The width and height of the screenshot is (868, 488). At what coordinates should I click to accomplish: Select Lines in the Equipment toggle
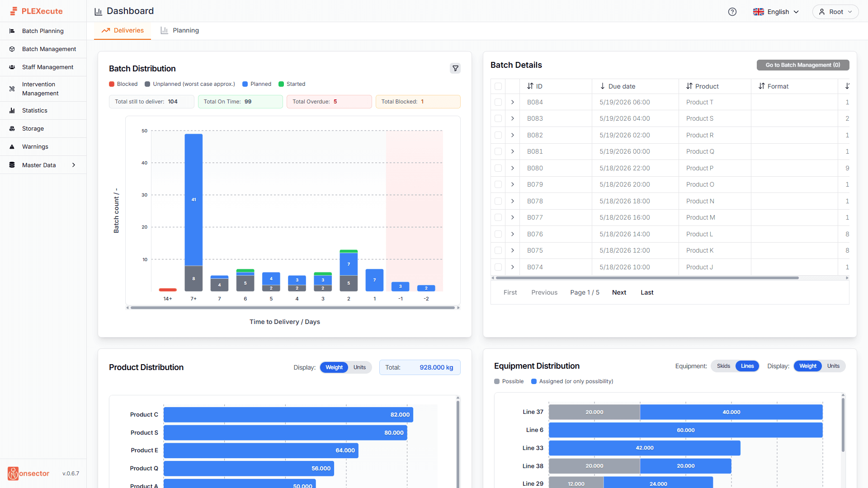point(747,366)
